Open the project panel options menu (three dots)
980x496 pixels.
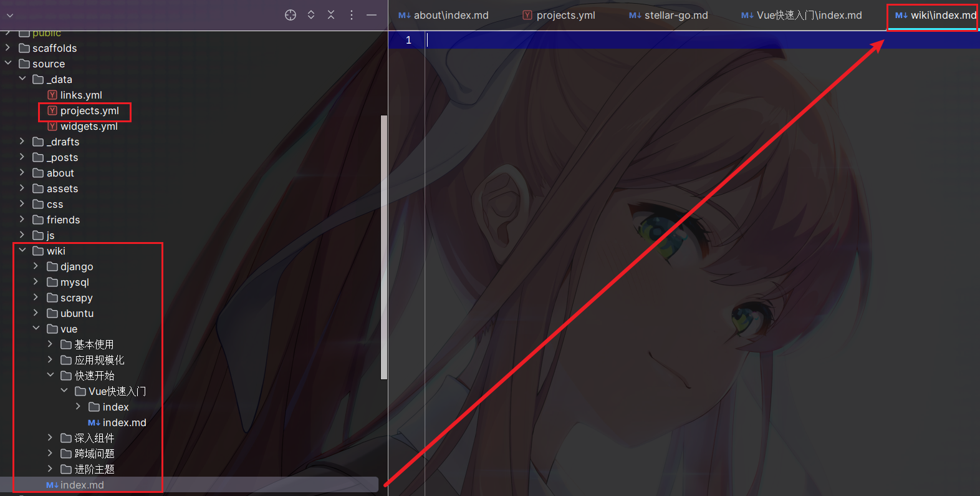click(x=352, y=15)
